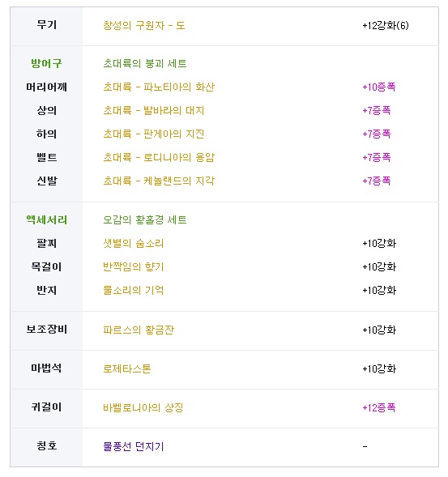Click the 바벨로니아의 상징 earring item
This screenshot has width=448, height=477.
[143, 407]
